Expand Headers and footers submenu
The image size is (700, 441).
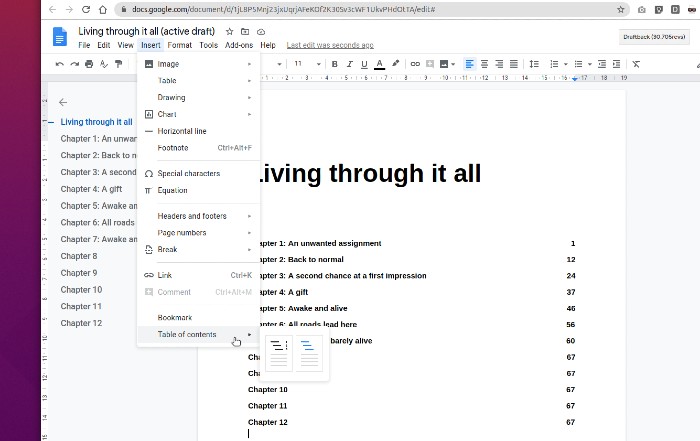tap(198, 216)
